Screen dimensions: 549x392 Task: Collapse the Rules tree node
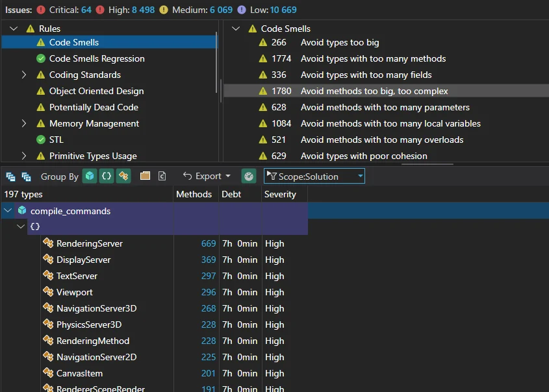tap(14, 29)
